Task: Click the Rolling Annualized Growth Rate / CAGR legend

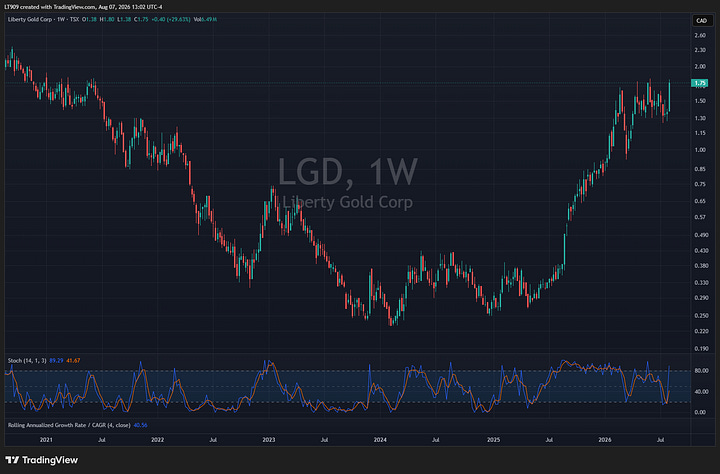Action: point(69,425)
